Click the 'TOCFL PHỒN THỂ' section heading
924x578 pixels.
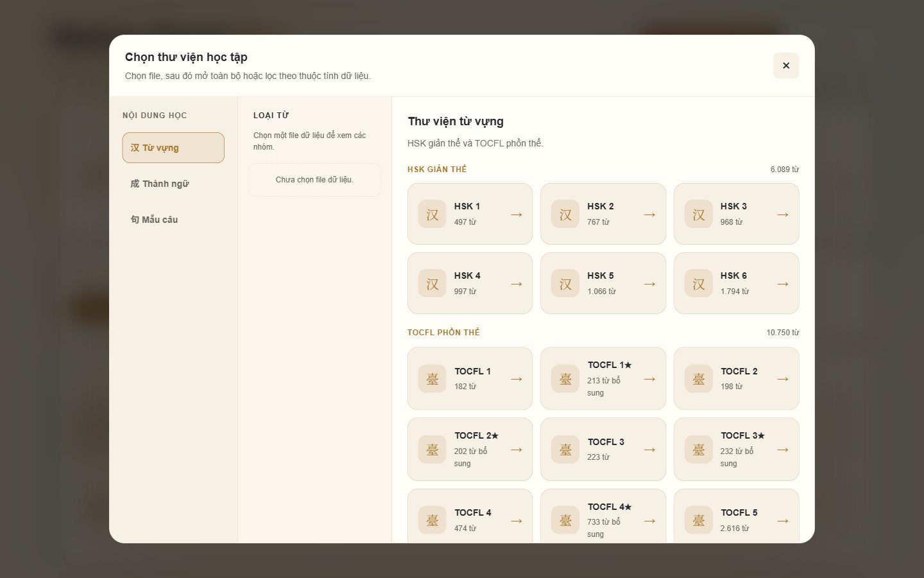point(443,333)
